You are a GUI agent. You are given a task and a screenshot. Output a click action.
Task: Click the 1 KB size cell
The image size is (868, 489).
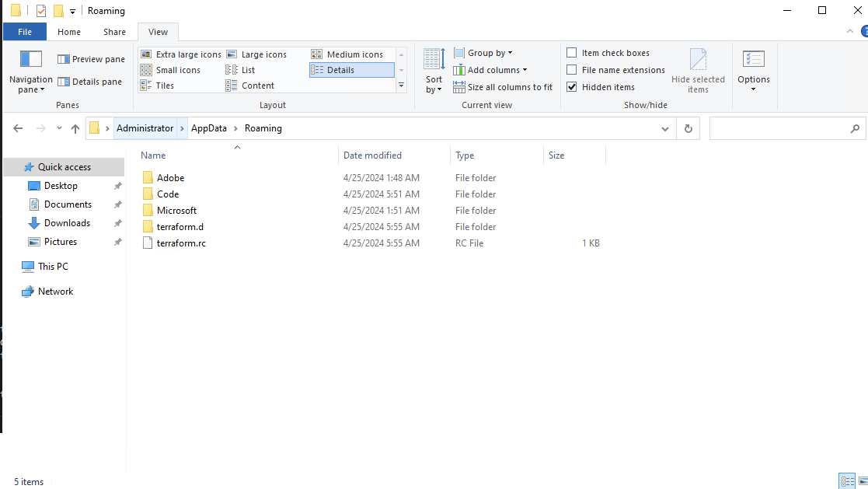[591, 243]
